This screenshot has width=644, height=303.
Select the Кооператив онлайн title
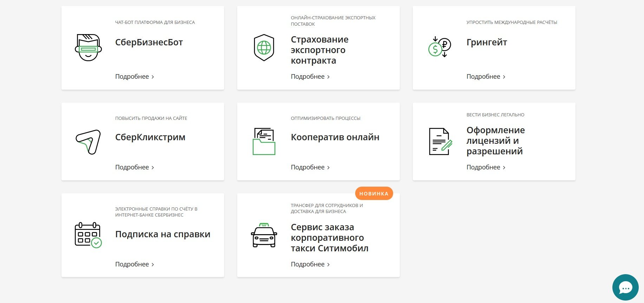coord(335,137)
